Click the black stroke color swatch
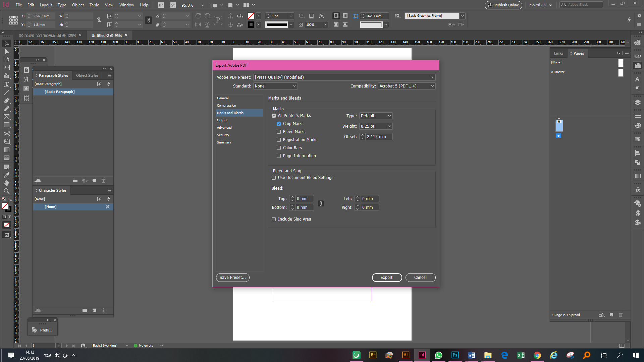 tap(251, 25)
